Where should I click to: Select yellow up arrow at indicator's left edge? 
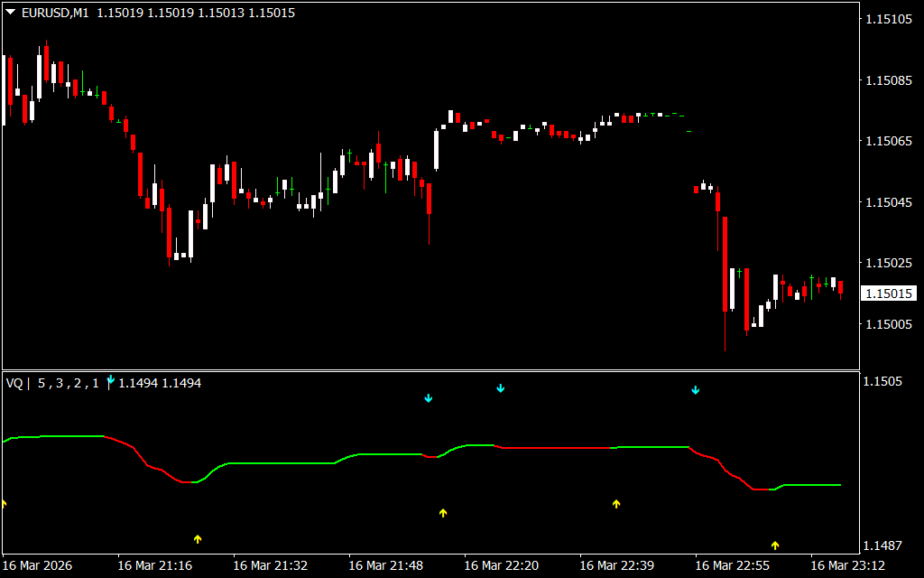(3, 503)
